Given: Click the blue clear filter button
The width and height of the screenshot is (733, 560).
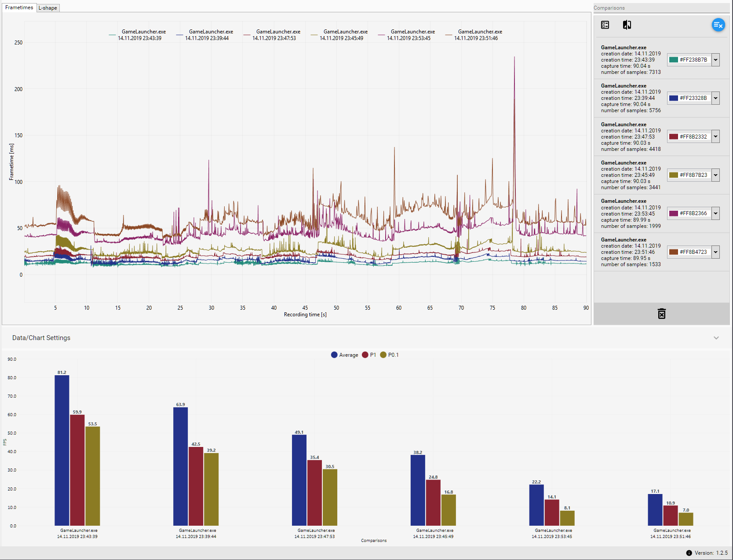Looking at the screenshot, I should click(x=718, y=25).
